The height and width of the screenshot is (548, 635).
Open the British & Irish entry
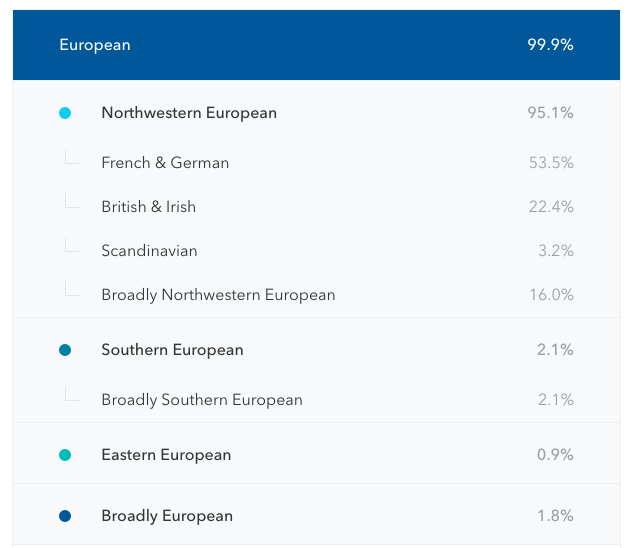coord(148,207)
